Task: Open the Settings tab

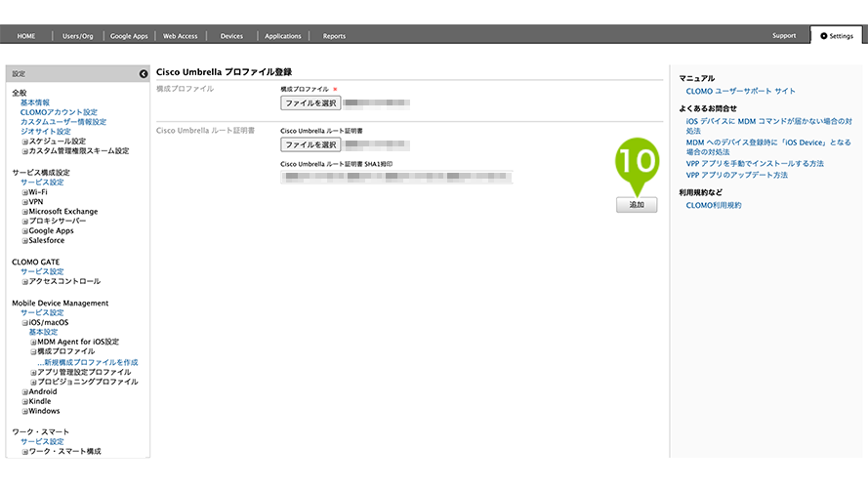Action: [x=837, y=35]
